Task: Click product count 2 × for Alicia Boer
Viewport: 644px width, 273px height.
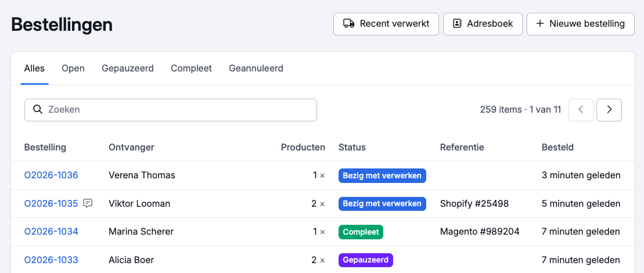Action: 318,260
